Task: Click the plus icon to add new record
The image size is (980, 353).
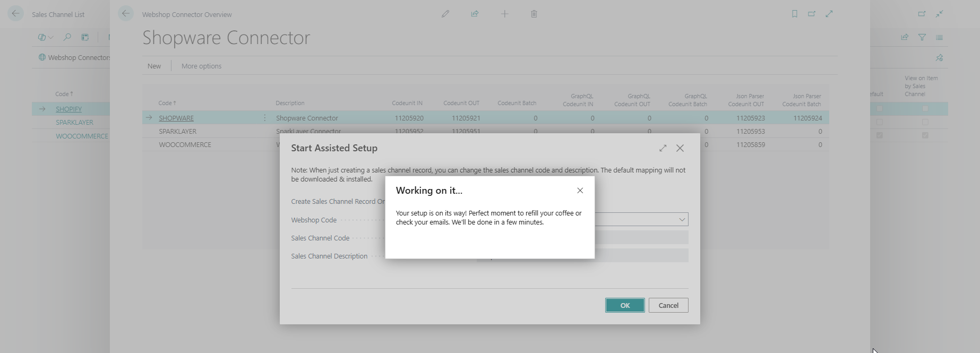Action: pos(504,14)
